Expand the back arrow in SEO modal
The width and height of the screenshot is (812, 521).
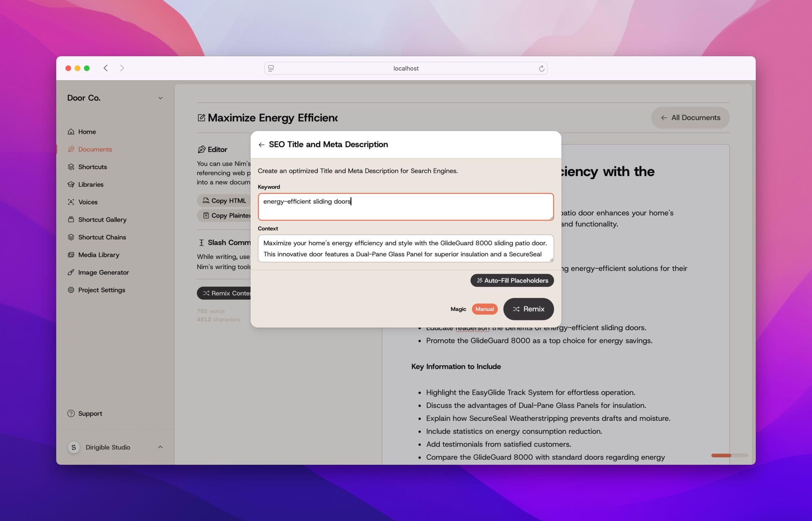[x=261, y=144]
